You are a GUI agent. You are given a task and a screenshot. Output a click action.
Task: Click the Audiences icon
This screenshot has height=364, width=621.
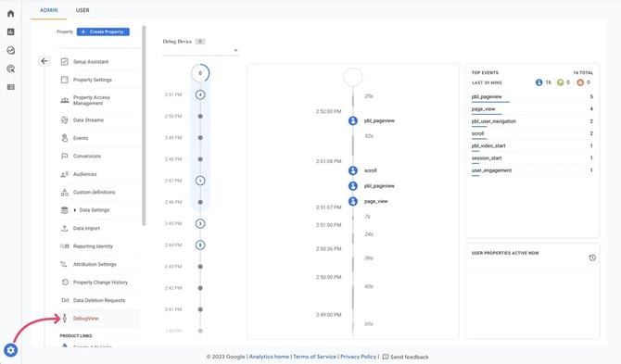65,174
